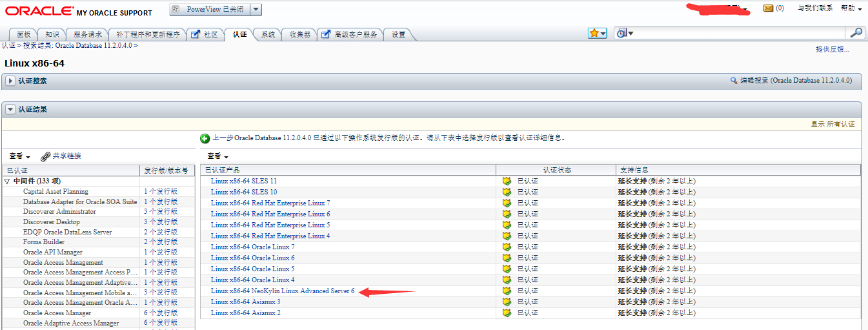Collapse the 中间件 (133 项) tree node

(7, 181)
